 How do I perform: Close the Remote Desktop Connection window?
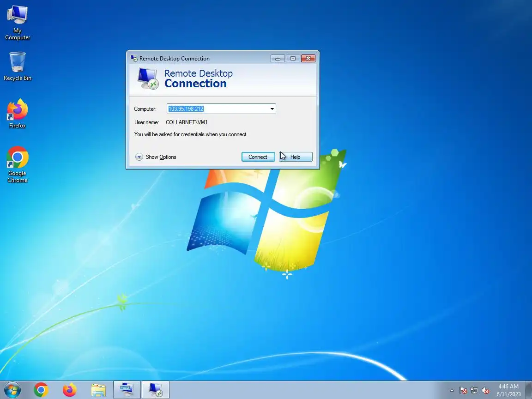coord(308,58)
